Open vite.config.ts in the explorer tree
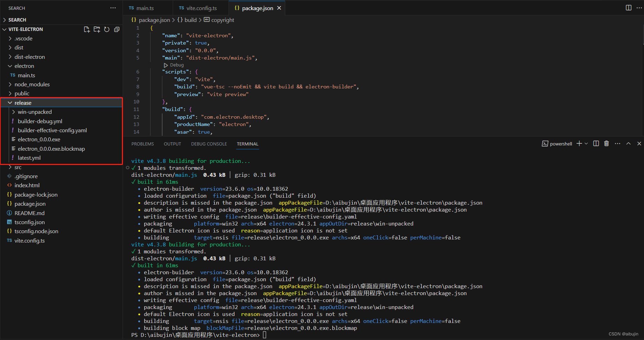 pos(61,240)
